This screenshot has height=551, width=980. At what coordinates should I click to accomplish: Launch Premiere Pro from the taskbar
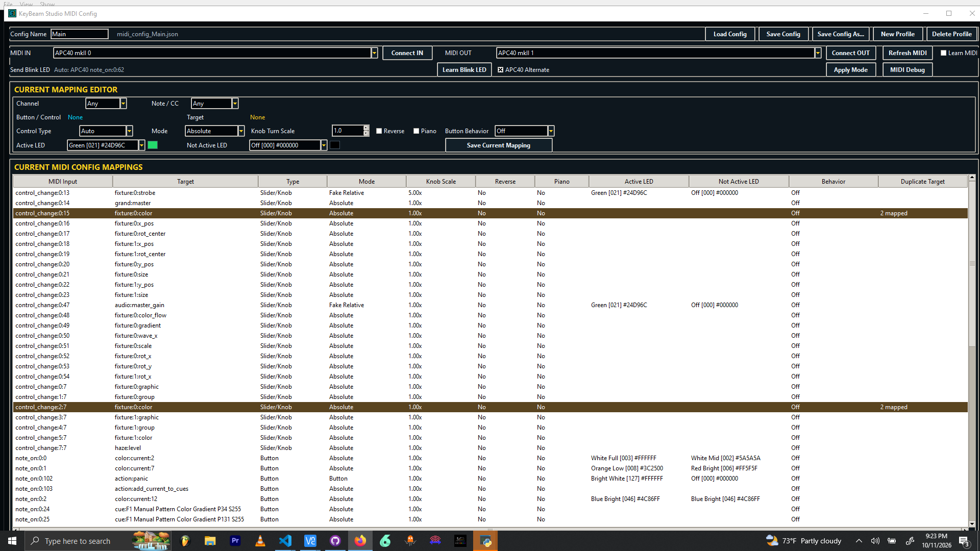[x=235, y=541]
